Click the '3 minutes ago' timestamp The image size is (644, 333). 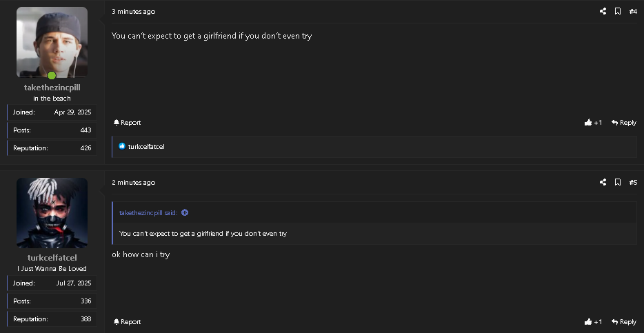point(134,12)
